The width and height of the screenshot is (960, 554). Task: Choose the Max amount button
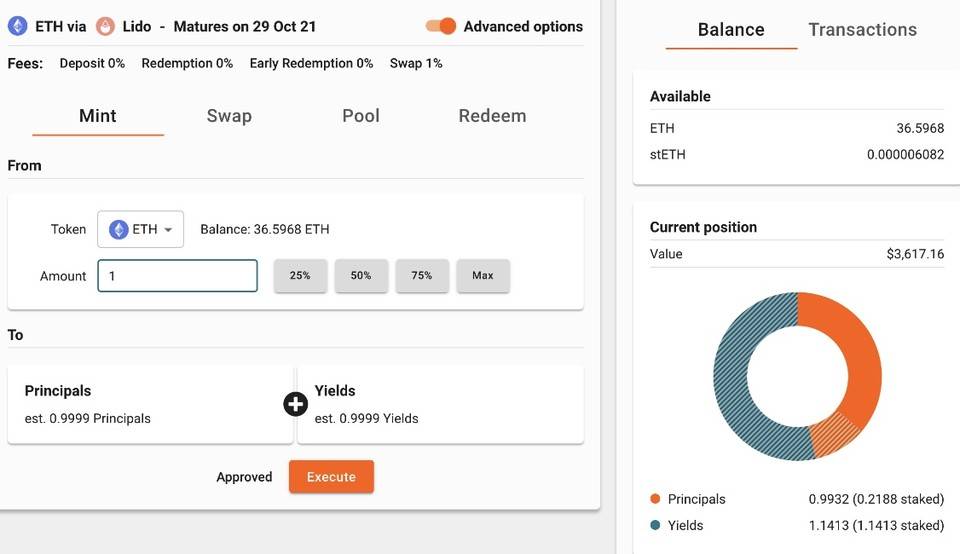pyautogui.click(x=483, y=275)
